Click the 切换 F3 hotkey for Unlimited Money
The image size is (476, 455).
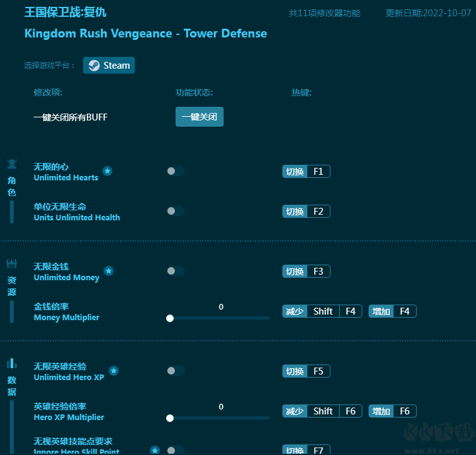pyautogui.click(x=306, y=271)
